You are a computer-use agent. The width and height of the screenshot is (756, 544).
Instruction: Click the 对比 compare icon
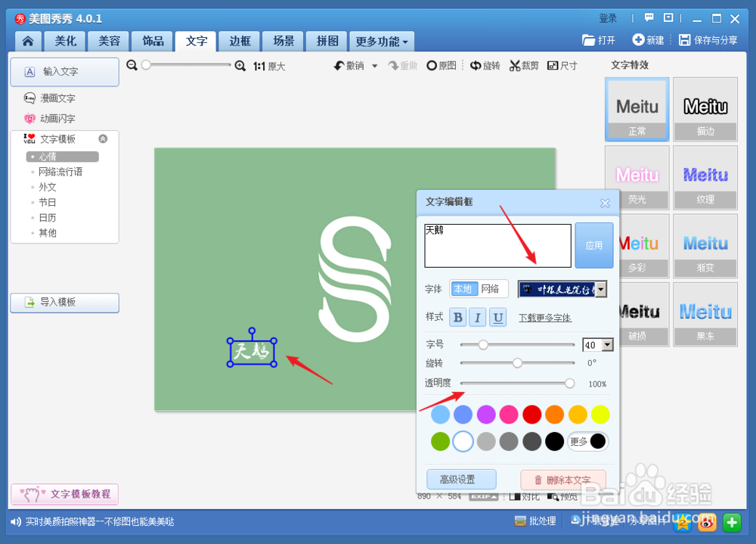pyautogui.click(x=525, y=496)
